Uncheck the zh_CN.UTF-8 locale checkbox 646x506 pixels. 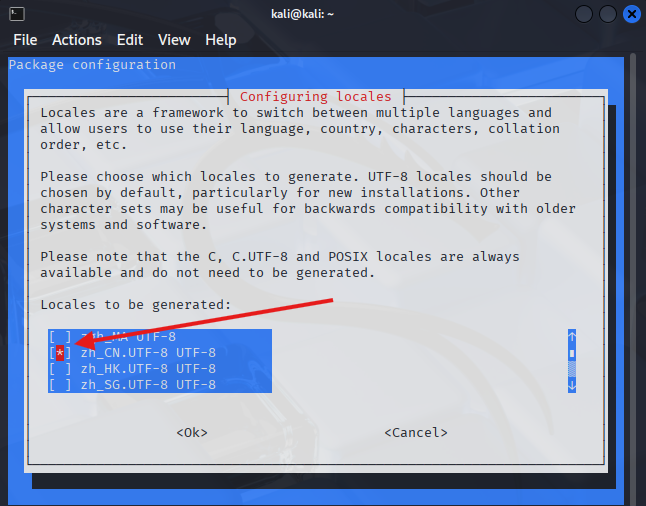(60, 353)
